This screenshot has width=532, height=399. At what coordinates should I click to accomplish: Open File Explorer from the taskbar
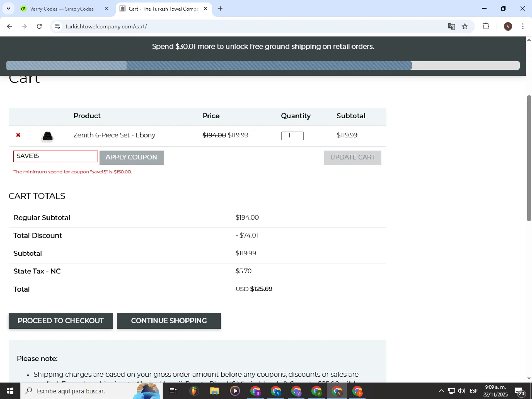point(214,391)
